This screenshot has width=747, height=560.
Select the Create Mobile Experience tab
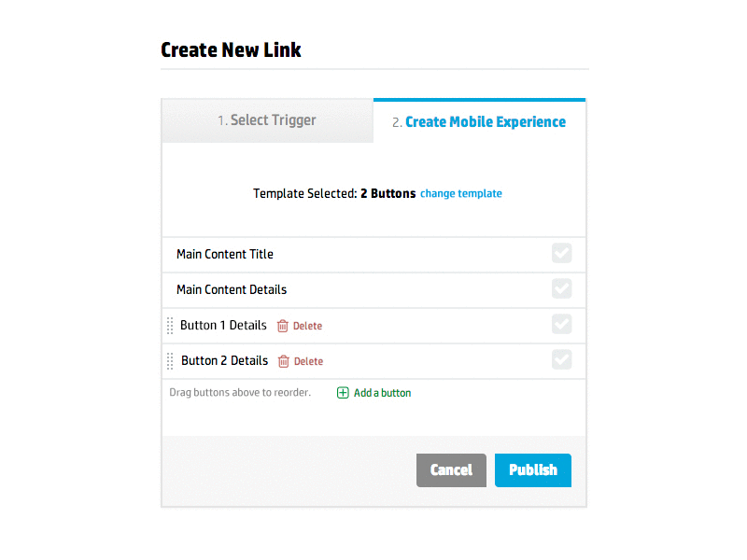pyautogui.click(x=478, y=121)
